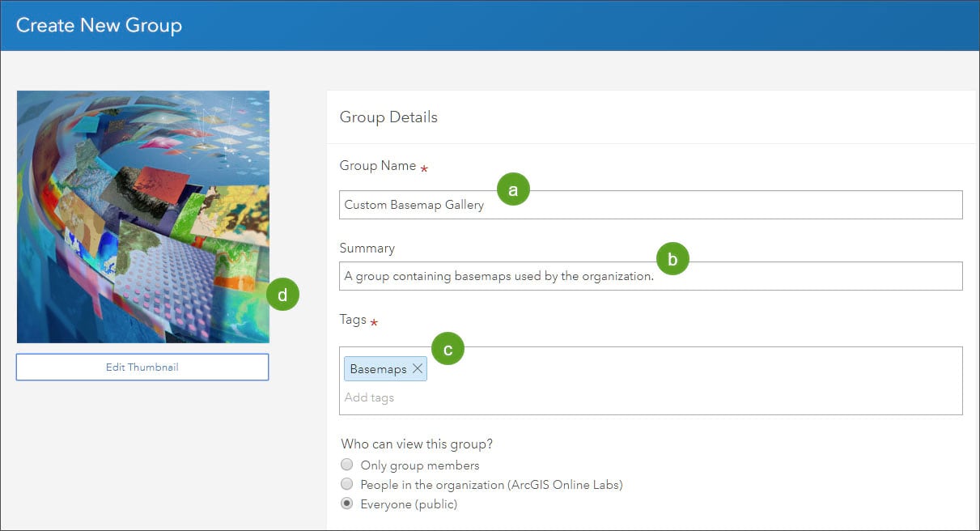Click the Who can view this group label
This screenshot has width=980, height=531.
(x=417, y=444)
